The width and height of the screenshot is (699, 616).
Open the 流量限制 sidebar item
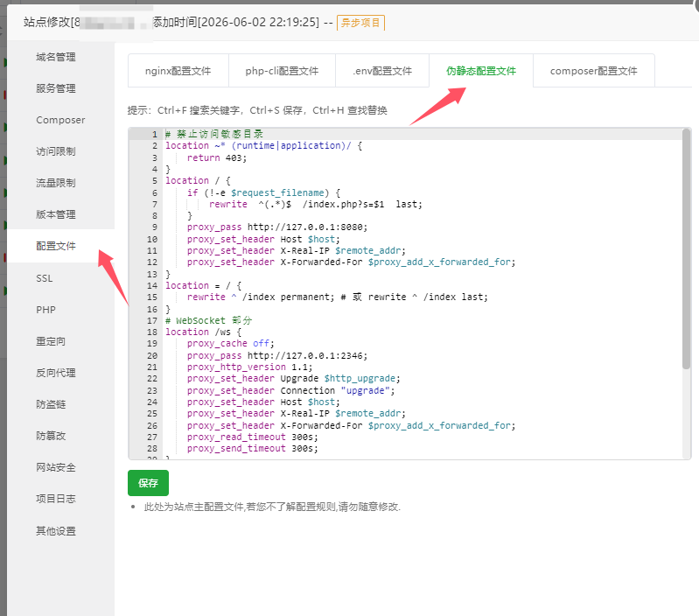pos(56,183)
